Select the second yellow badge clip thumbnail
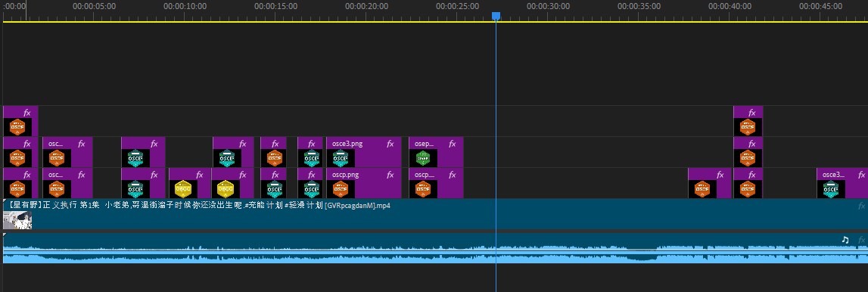This screenshot has height=292, width=868. 226,188
